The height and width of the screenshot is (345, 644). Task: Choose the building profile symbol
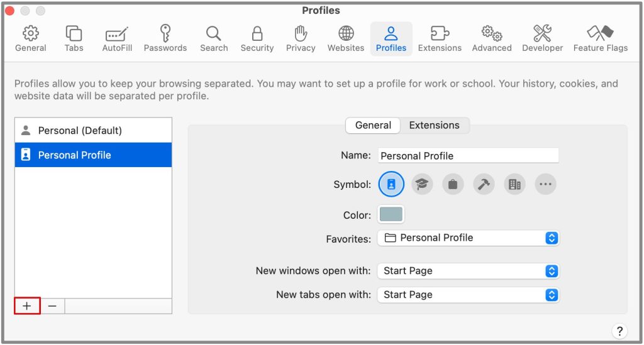514,184
